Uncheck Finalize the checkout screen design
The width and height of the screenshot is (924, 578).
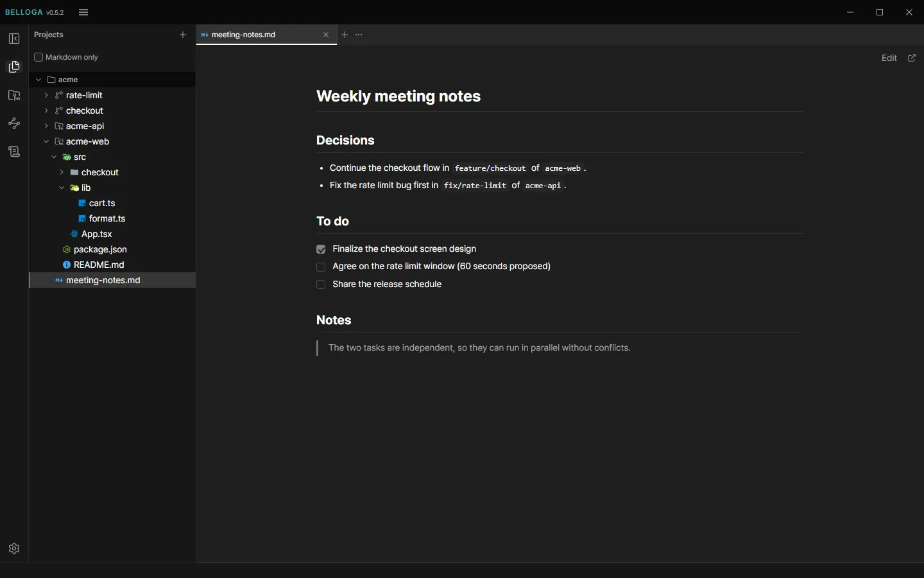[x=321, y=249]
